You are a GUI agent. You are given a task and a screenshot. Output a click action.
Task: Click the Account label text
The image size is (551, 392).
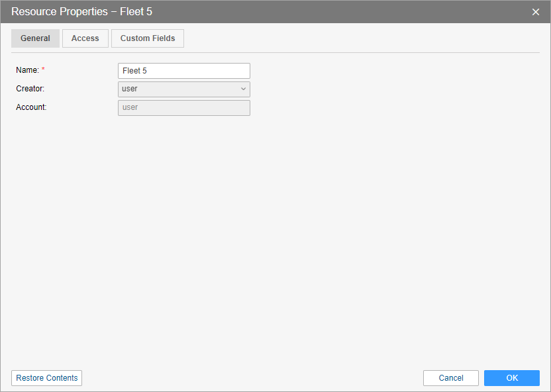[31, 107]
